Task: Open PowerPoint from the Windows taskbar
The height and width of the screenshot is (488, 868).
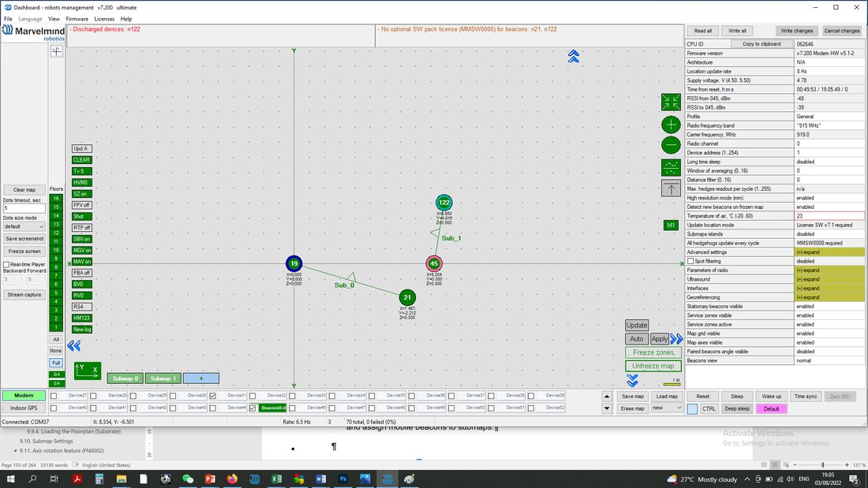Action: (x=210, y=479)
